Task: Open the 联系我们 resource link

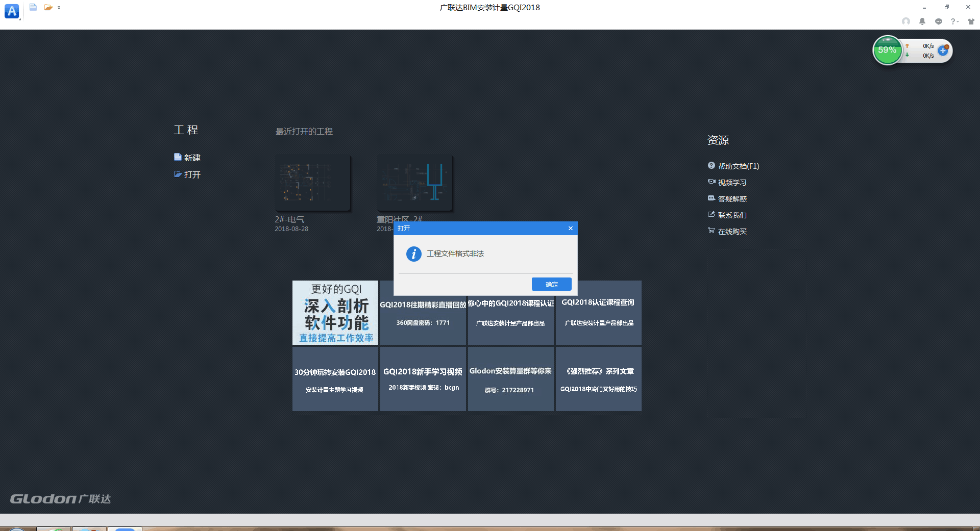Action: [727, 215]
